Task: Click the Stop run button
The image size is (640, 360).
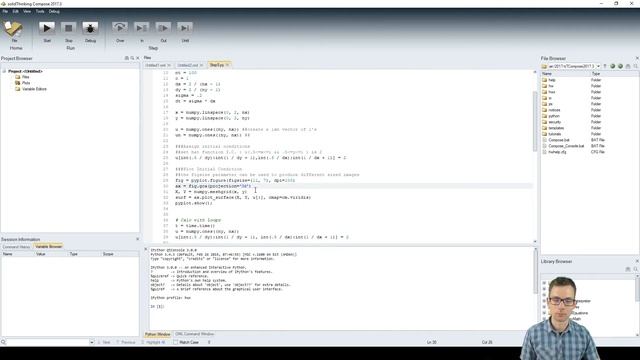Action: click(69, 28)
